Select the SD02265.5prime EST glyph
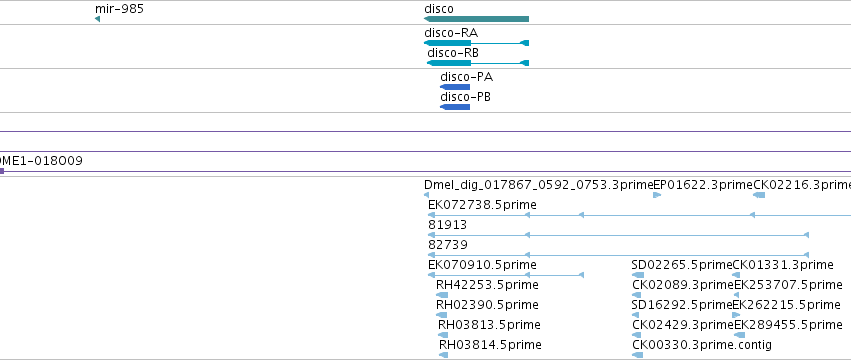 click(x=638, y=275)
